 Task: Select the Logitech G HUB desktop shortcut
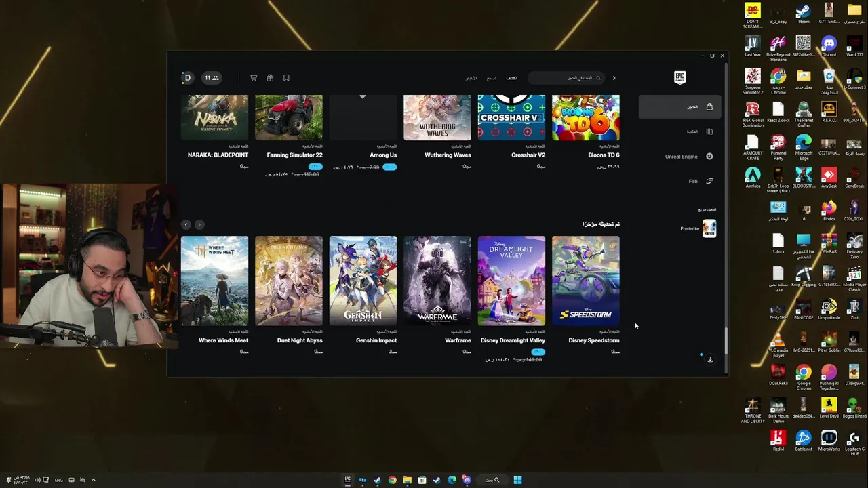click(x=854, y=444)
